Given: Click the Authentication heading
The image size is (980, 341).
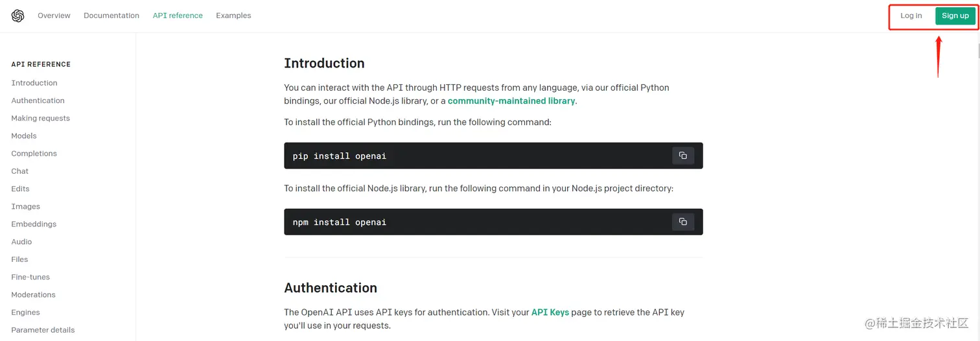Looking at the screenshot, I should coord(331,288).
